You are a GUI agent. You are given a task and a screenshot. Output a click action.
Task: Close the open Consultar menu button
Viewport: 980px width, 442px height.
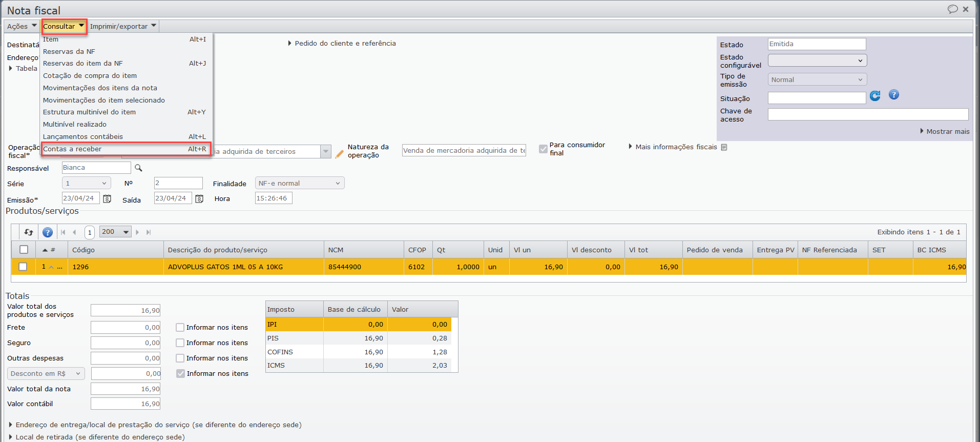tap(64, 26)
